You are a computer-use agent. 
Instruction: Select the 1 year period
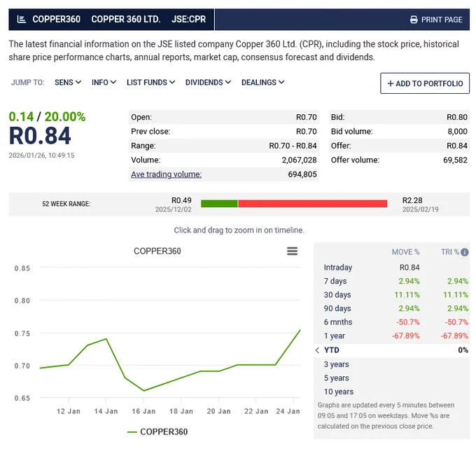(391, 336)
